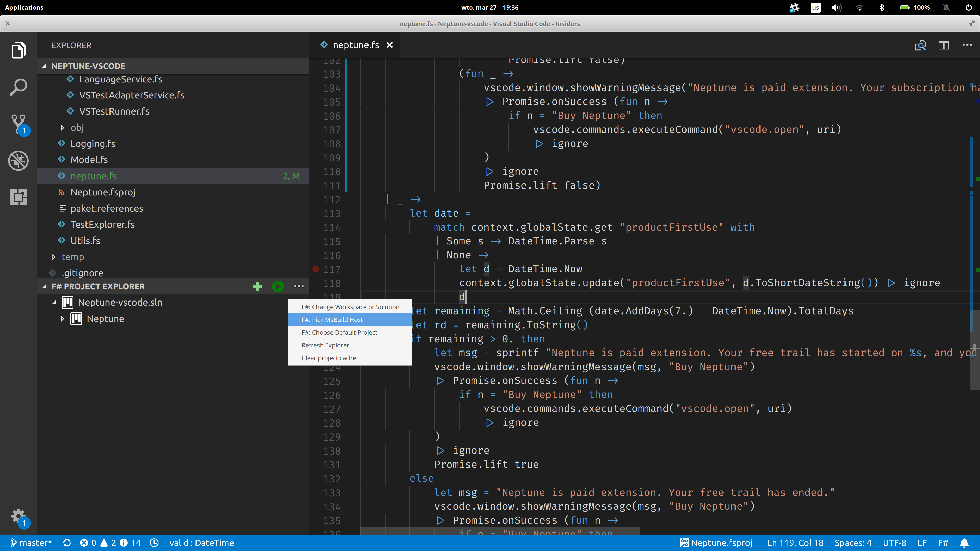This screenshot has height=551, width=980.
Task: Open more actions (...) in F# Project Explorer
Action: coord(299,286)
